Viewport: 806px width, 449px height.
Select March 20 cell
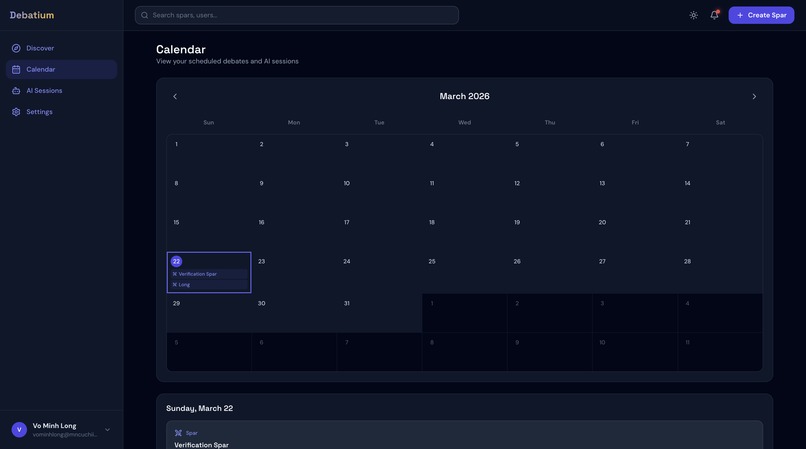635,232
